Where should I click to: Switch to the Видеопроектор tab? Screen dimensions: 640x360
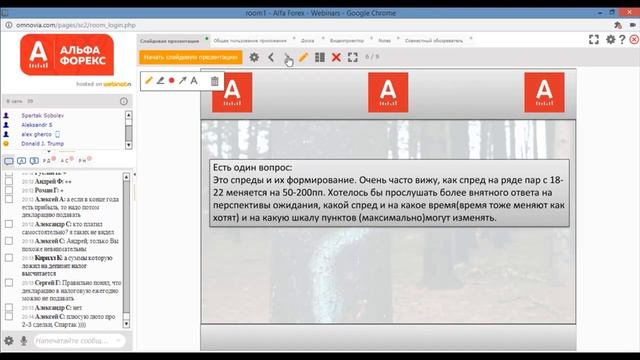click(x=347, y=41)
